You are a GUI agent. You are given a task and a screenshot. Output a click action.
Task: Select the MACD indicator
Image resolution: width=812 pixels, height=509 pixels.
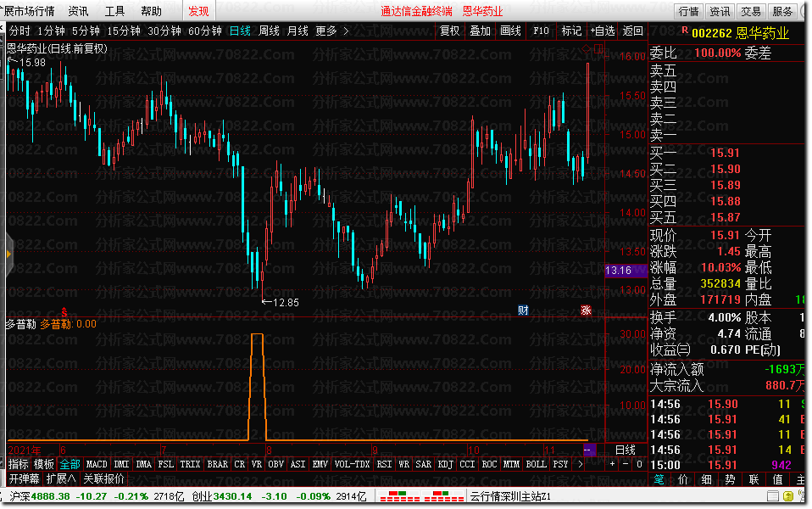(x=97, y=464)
